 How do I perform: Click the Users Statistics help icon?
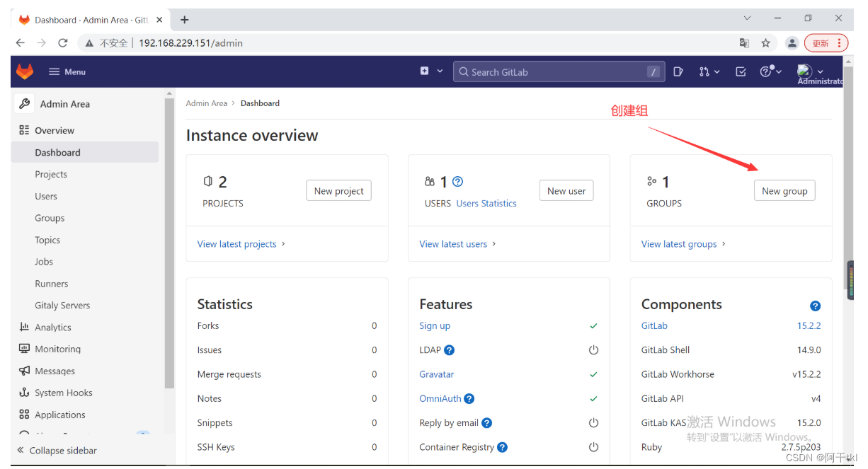(x=458, y=181)
